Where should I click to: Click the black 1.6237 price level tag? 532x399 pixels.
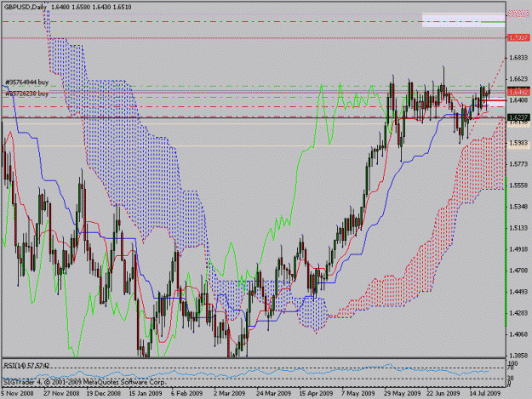(518, 117)
